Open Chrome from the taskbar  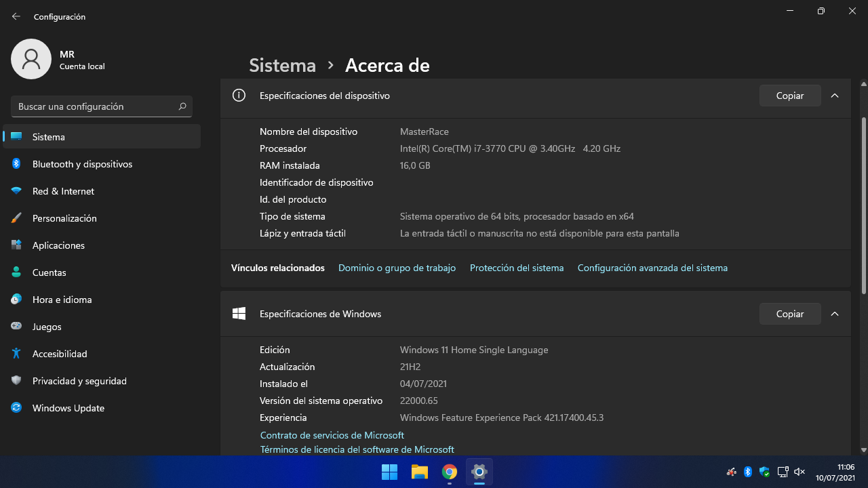pos(449,471)
